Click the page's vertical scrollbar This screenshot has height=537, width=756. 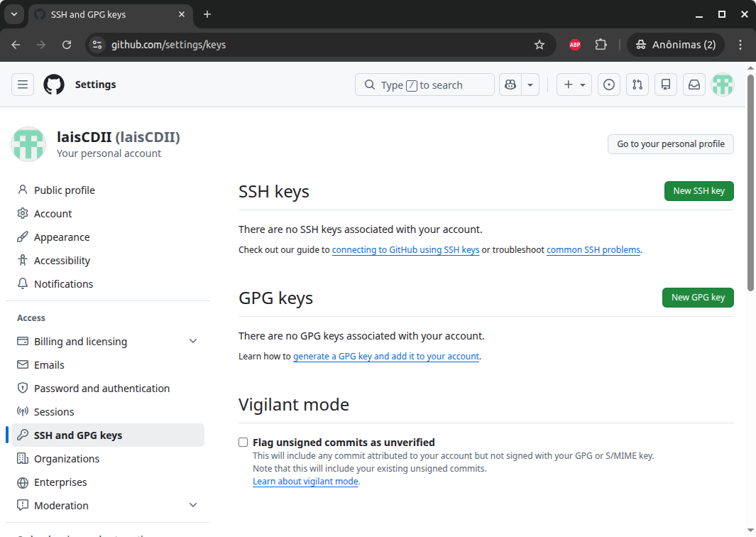click(751, 178)
